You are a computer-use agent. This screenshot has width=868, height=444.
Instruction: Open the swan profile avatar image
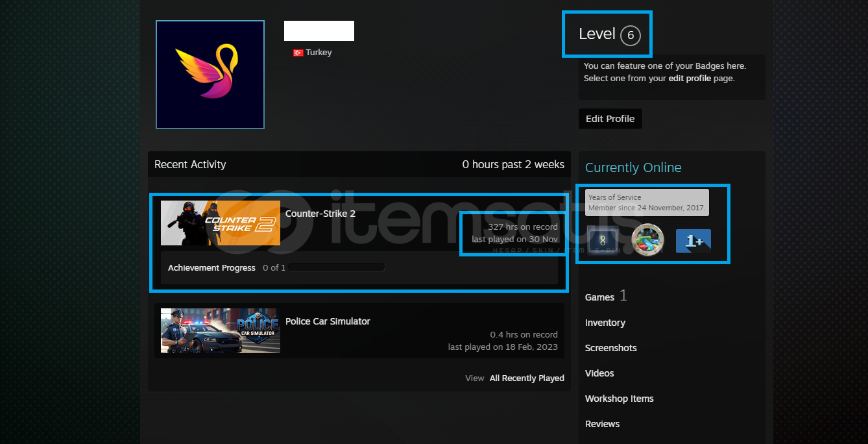[x=210, y=75]
